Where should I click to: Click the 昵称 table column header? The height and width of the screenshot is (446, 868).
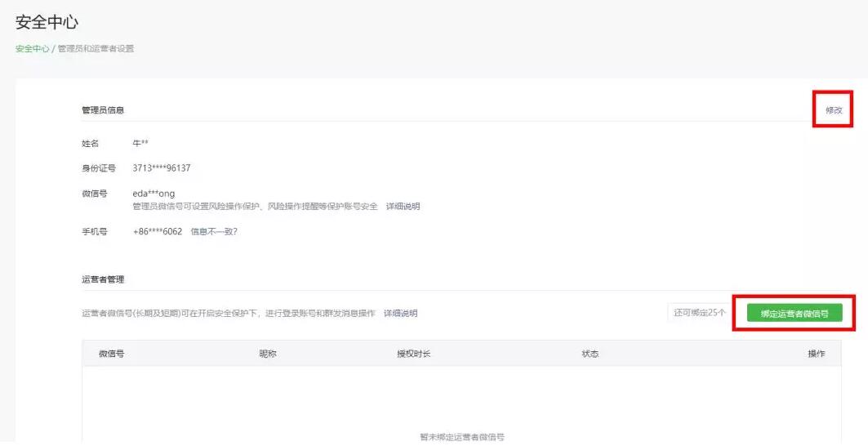268,354
